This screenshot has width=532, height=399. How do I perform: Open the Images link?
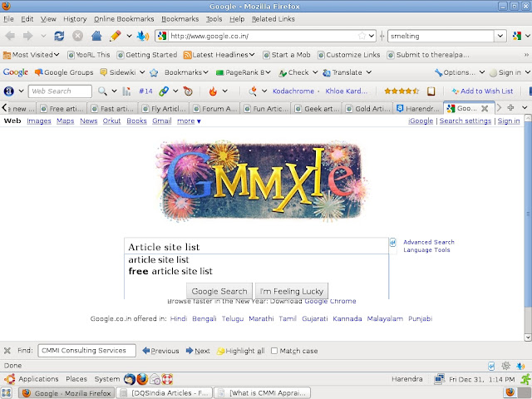click(39, 121)
